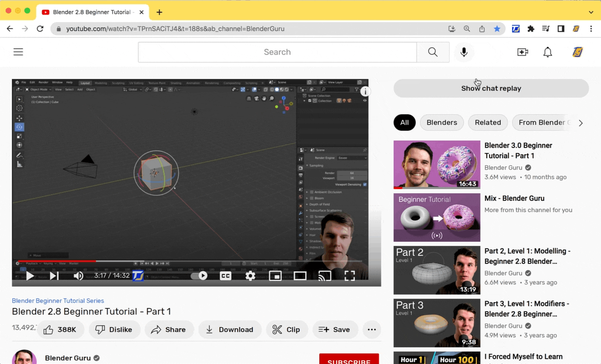Download the video
Screen dimensions: 601x364
(x=229, y=330)
